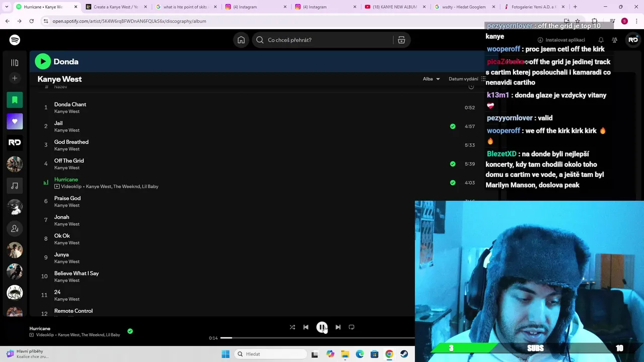
Task: Click the taskbar Hledat search box
Action: point(271,354)
